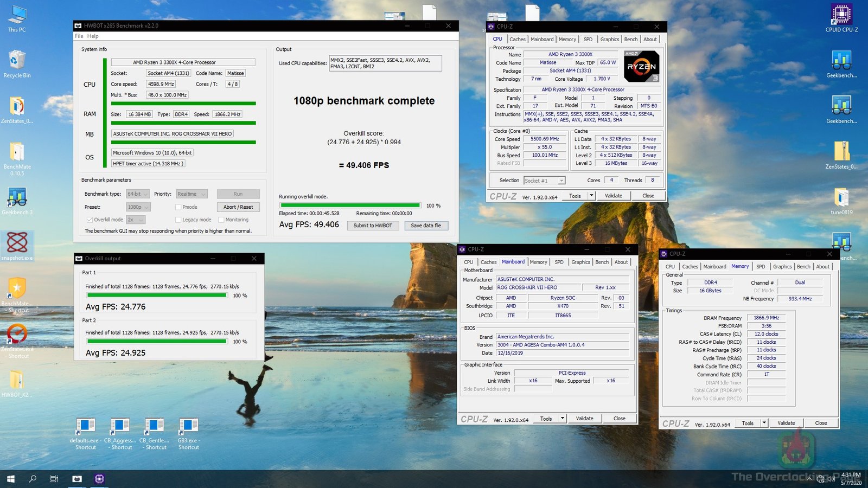Check the Monitoring checkbox

click(x=221, y=220)
